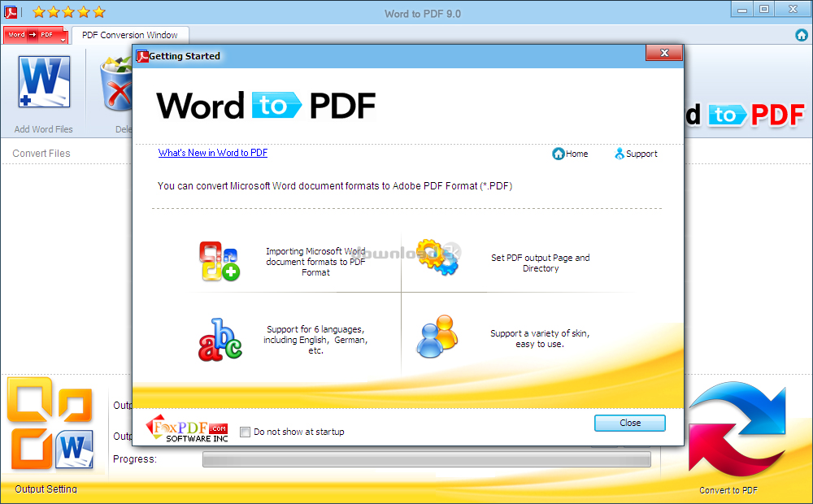Click the FoxPDF Software Inc logo
The width and height of the screenshot is (813, 504).
tap(187, 428)
